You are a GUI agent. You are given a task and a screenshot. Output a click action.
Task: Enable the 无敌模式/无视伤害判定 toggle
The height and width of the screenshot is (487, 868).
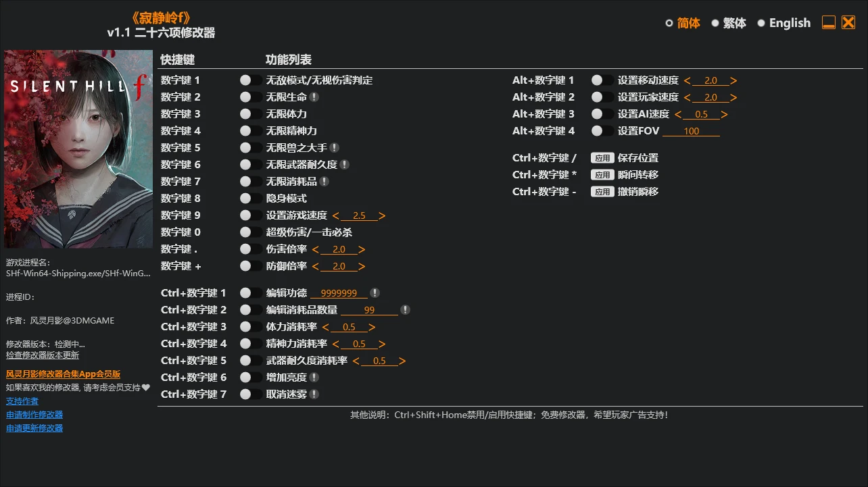point(250,80)
